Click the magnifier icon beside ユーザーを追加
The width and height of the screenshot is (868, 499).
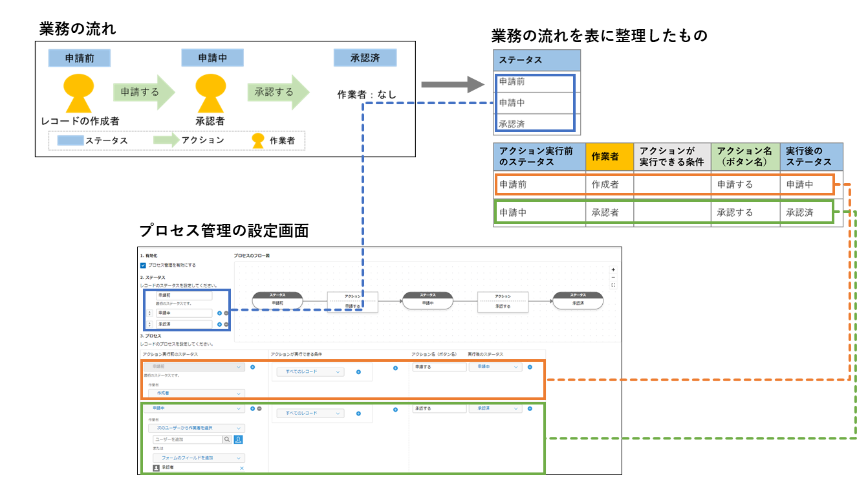coord(227,439)
